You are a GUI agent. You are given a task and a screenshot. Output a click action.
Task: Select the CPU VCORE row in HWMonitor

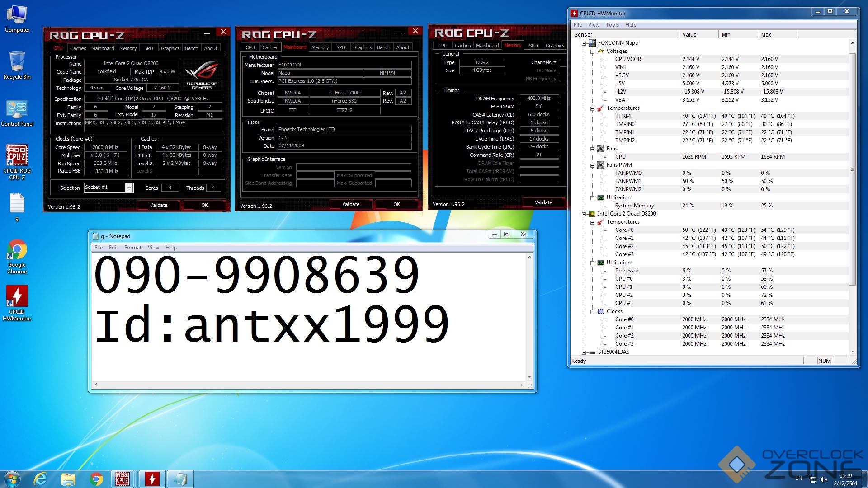[x=710, y=59]
